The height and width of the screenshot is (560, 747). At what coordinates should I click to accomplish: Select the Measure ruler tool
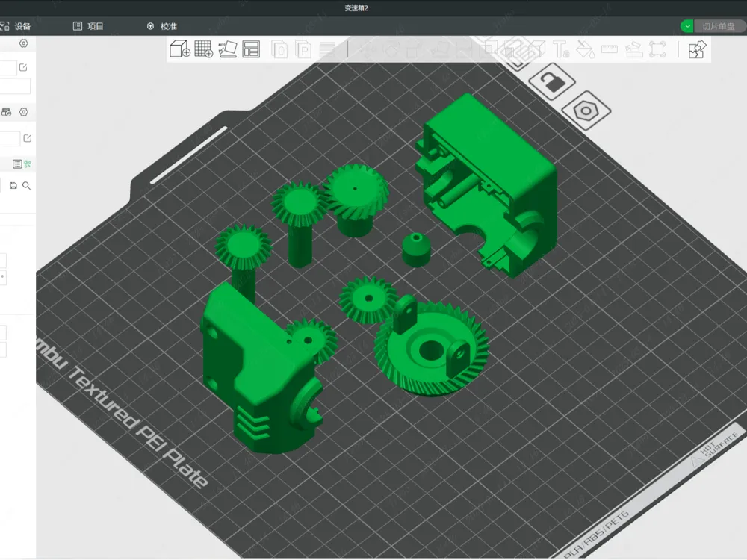[x=610, y=49]
